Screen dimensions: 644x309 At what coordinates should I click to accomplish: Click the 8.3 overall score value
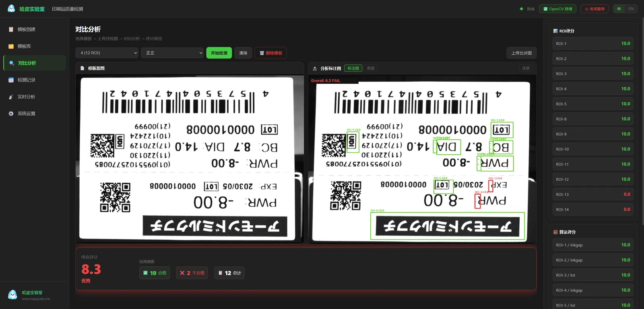pyautogui.click(x=91, y=269)
